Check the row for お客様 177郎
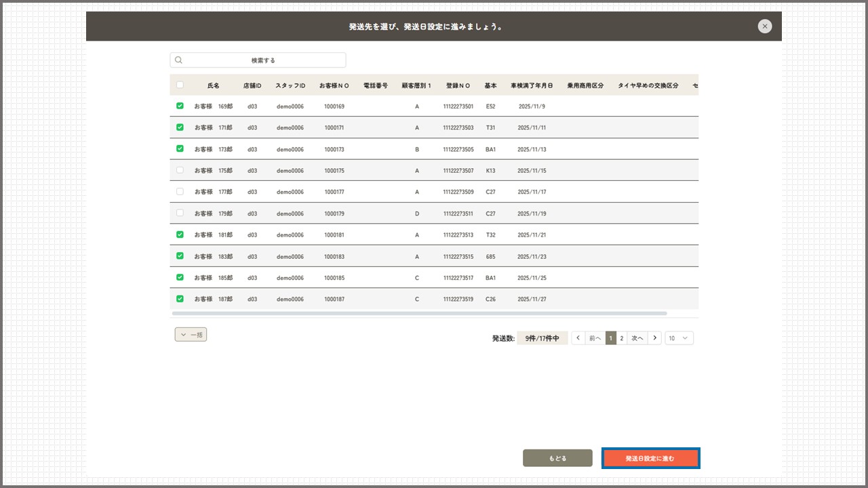The height and width of the screenshot is (488, 868). click(x=180, y=192)
